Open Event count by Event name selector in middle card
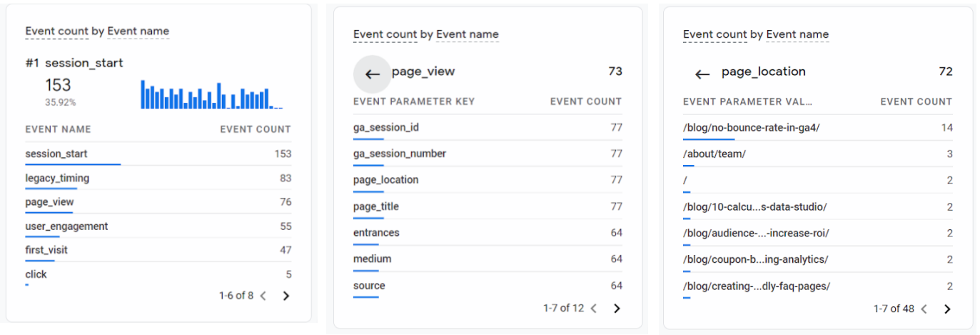 pyautogui.click(x=425, y=34)
